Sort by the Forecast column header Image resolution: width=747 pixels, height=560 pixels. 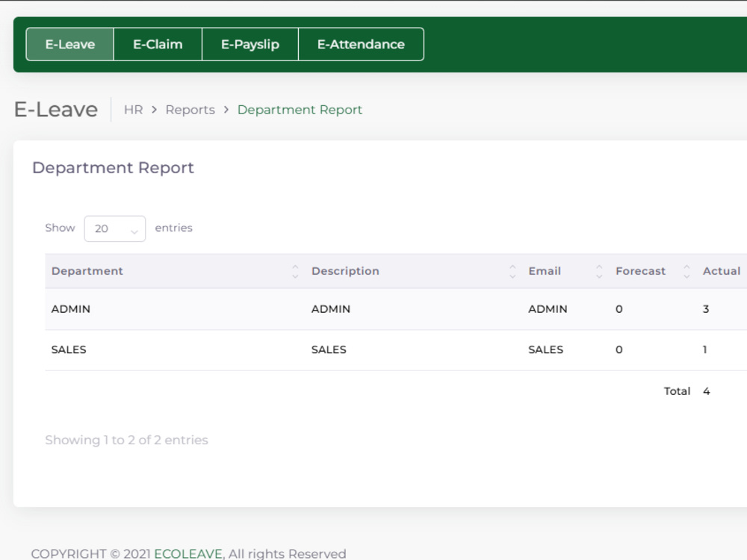click(x=640, y=271)
